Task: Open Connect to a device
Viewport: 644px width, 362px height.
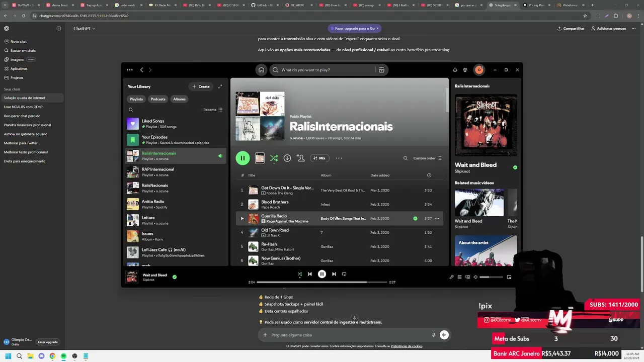Action: point(467,277)
